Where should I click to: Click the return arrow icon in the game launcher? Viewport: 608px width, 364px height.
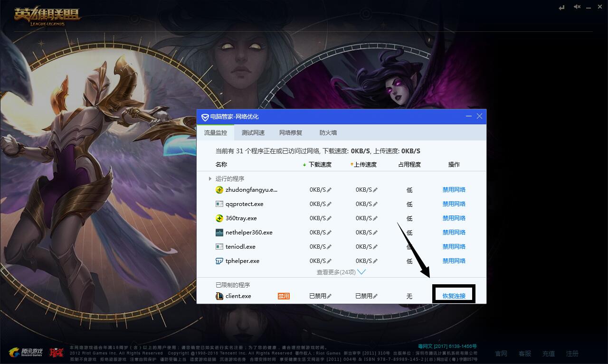click(x=562, y=8)
